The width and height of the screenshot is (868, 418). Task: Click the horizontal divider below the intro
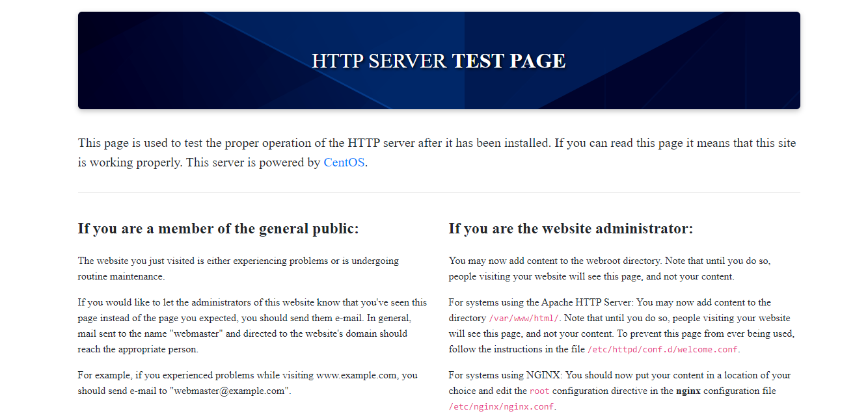439,193
